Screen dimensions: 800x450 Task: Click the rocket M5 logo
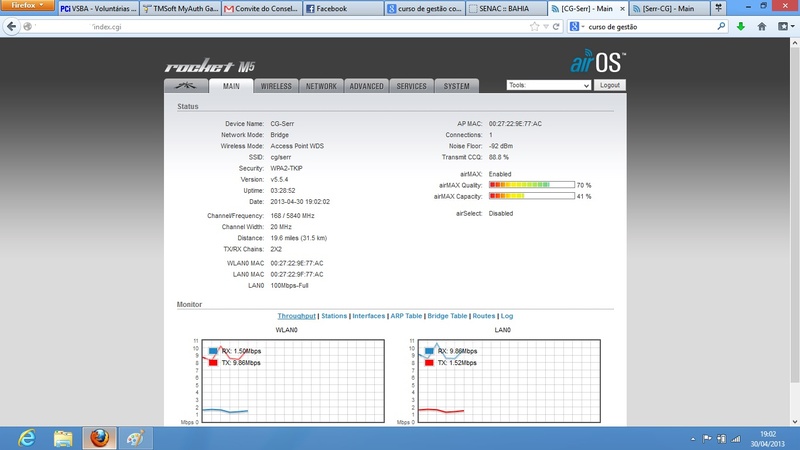(209, 66)
